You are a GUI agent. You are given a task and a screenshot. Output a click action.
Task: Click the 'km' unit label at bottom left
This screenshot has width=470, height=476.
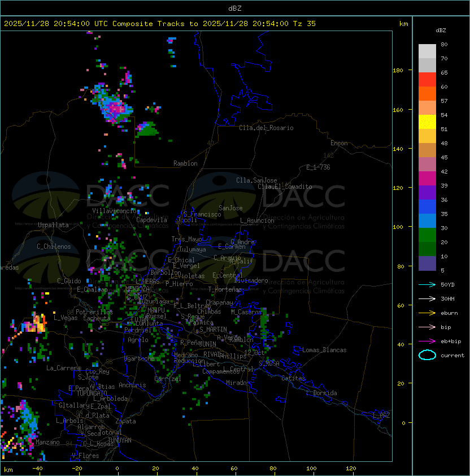point(8,470)
